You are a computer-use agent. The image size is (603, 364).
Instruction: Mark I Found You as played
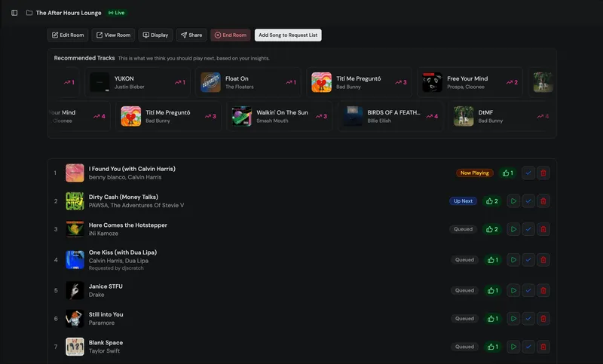tap(528, 173)
